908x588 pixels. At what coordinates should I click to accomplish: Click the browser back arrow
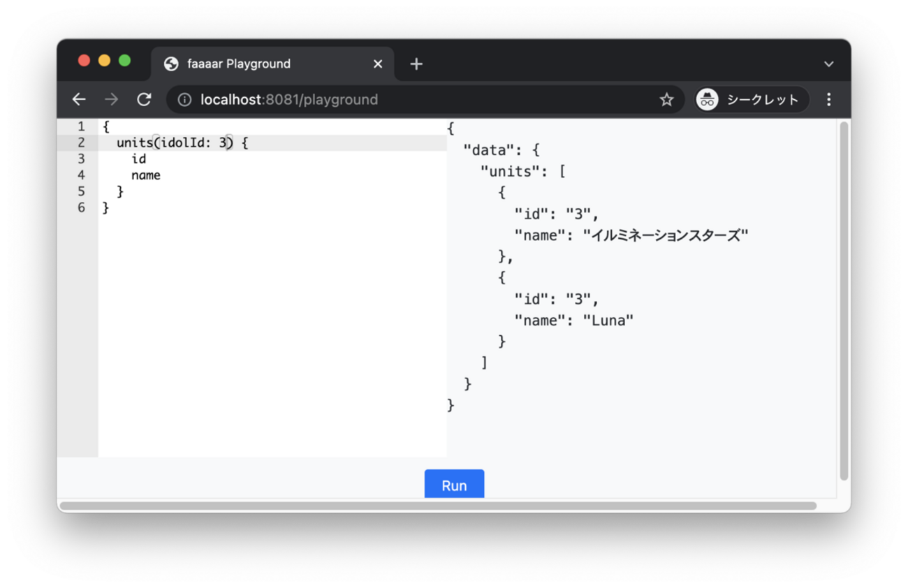79,100
